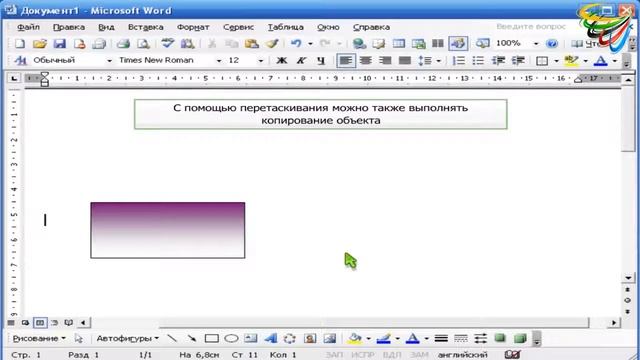Select the Rectangle drawing tool

pos(211,338)
